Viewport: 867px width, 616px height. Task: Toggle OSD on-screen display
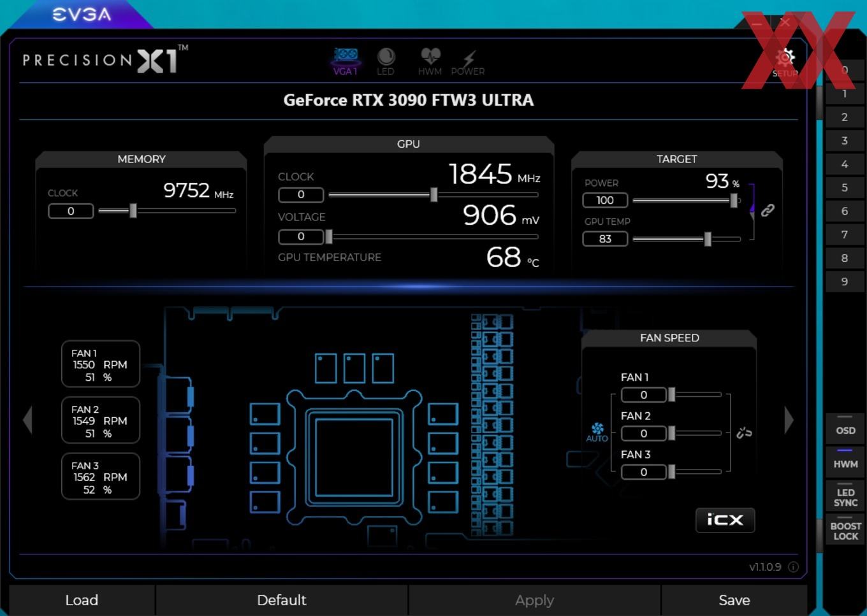coord(845,430)
